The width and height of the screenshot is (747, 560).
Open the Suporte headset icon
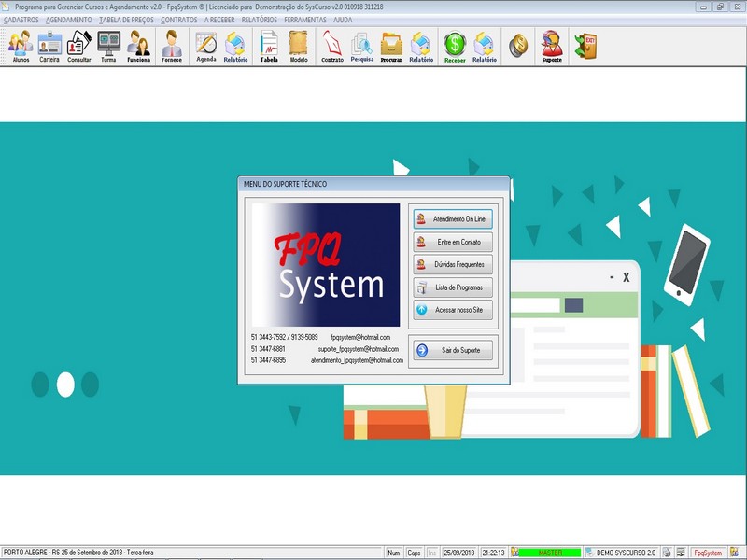click(552, 47)
